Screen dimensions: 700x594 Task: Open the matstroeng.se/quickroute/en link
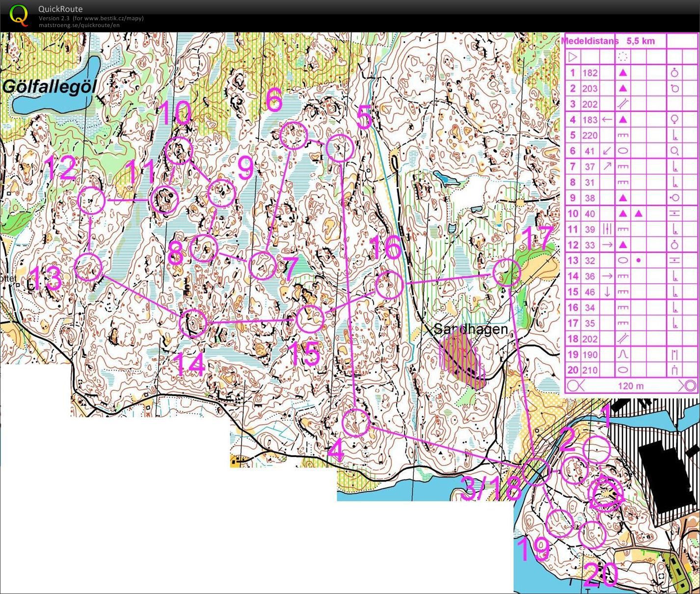79,25
